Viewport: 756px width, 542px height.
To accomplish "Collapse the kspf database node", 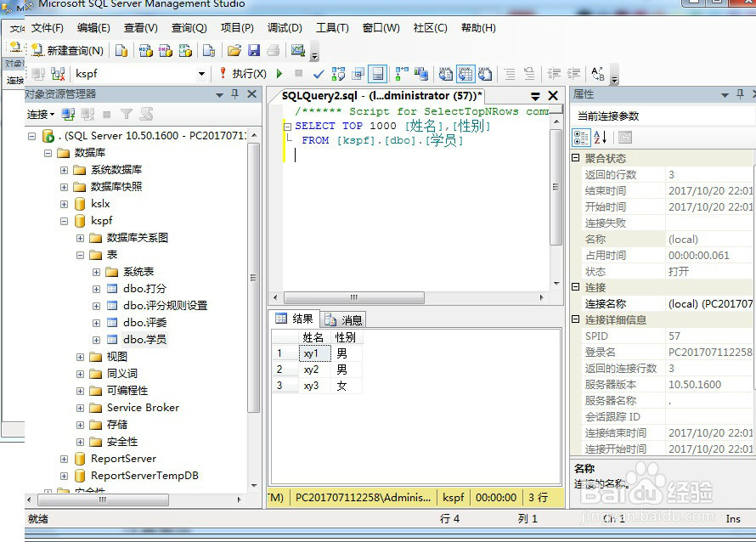I will point(64,222).
